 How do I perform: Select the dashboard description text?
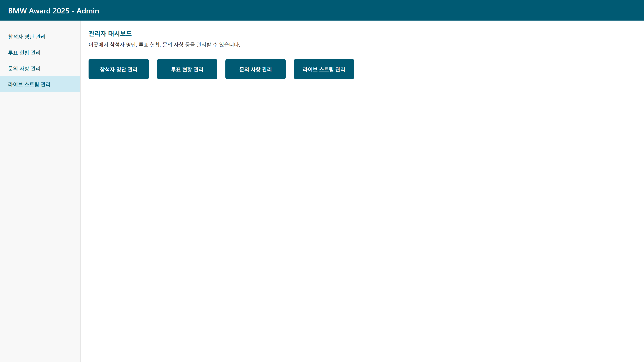164,45
